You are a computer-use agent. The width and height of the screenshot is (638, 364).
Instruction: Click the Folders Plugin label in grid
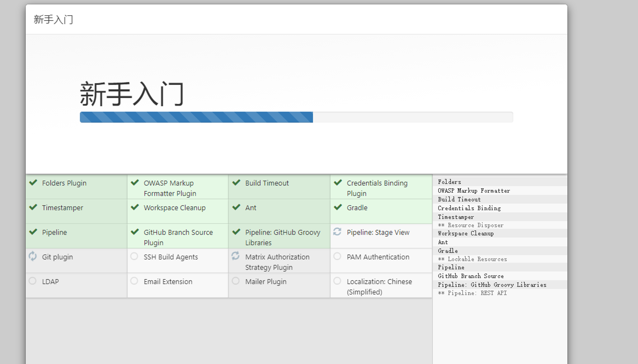coord(64,183)
